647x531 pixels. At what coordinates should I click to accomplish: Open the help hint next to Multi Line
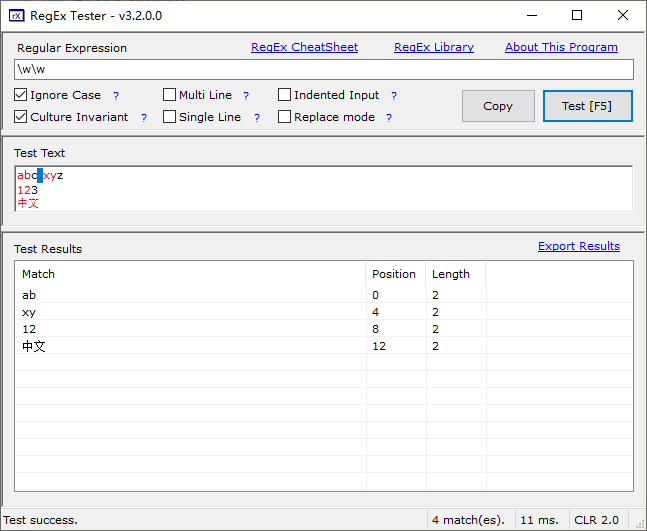click(x=246, y=96)
